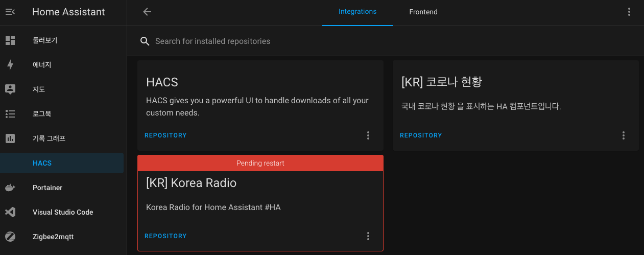Open 기록 그래프 in the sidebar
Viewport: 644px width, 255px height.
(x=62, y=138)
